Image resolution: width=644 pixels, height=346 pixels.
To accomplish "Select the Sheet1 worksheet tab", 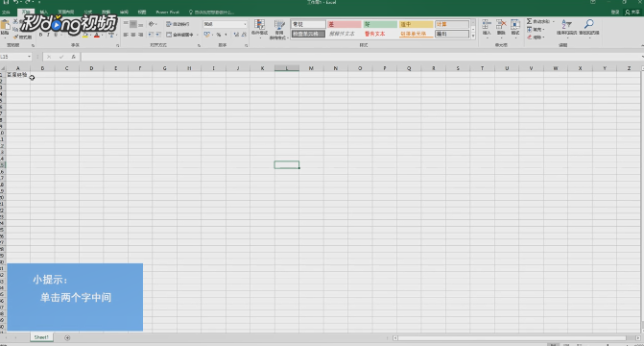I will (41, 337).
